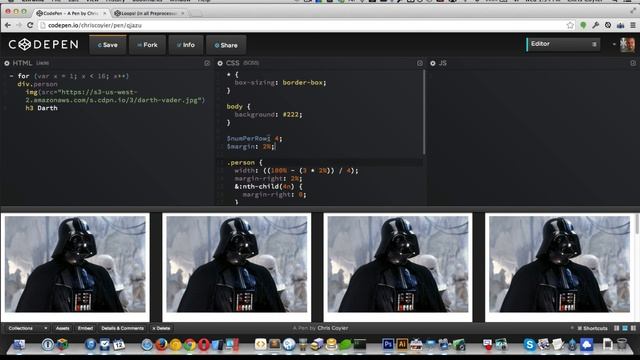The height and width of the screenshot is (360, 640).
Task: Open the Collections dropdown
Action: point(27,328)
